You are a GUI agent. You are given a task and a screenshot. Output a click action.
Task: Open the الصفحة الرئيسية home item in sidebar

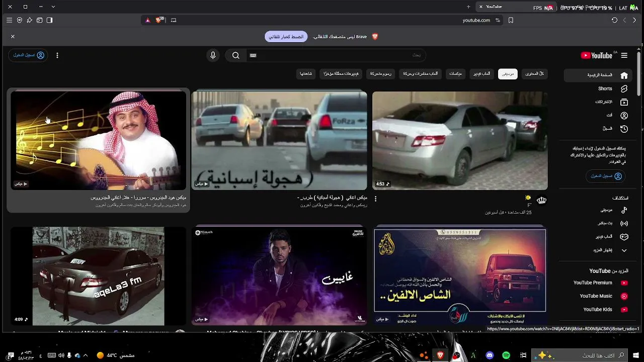(598, 75)
